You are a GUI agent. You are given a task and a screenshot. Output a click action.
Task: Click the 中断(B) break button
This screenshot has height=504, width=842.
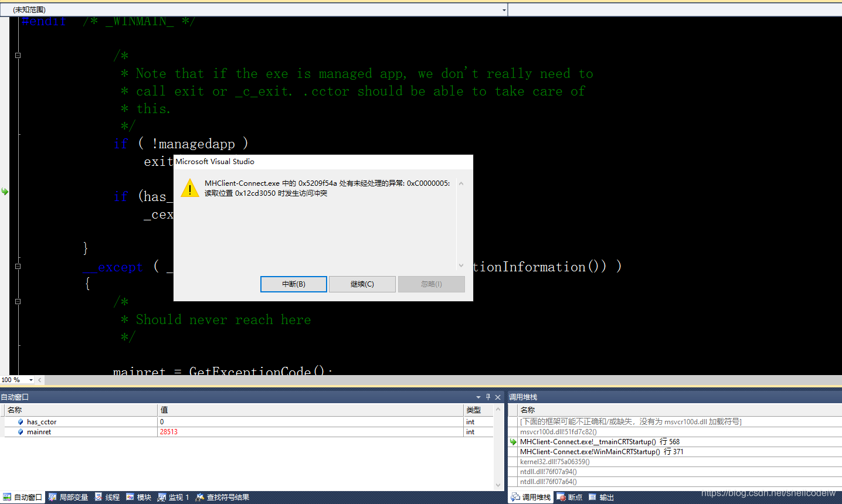[x=294, y=284]
